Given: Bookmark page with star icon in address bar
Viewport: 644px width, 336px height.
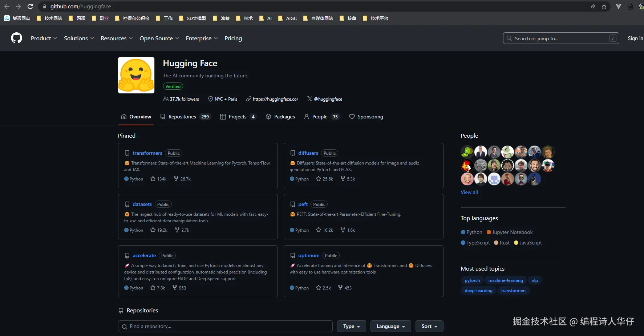Looking at the screenshot, I should (x=604, y=7).
